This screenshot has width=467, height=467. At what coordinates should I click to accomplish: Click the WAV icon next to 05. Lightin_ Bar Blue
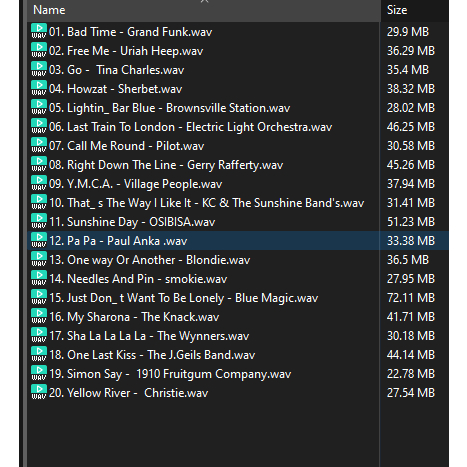39,107
